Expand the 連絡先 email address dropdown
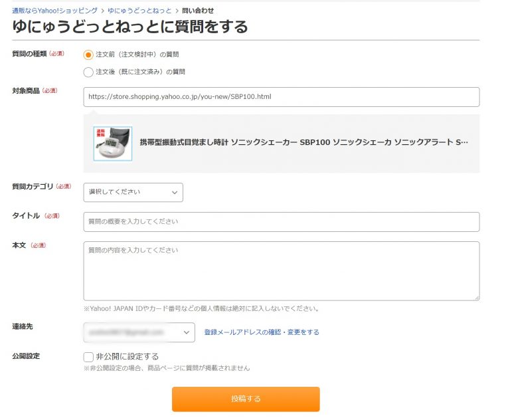Viewport: 510px width, 420px height. (x=139, y=332)
